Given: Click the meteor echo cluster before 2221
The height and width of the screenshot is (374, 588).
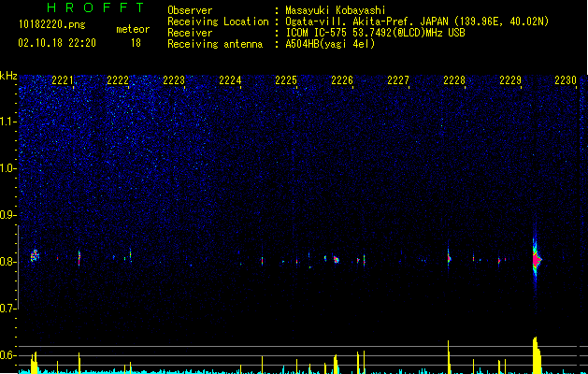Looking at the screenshot, I should 35,256.
